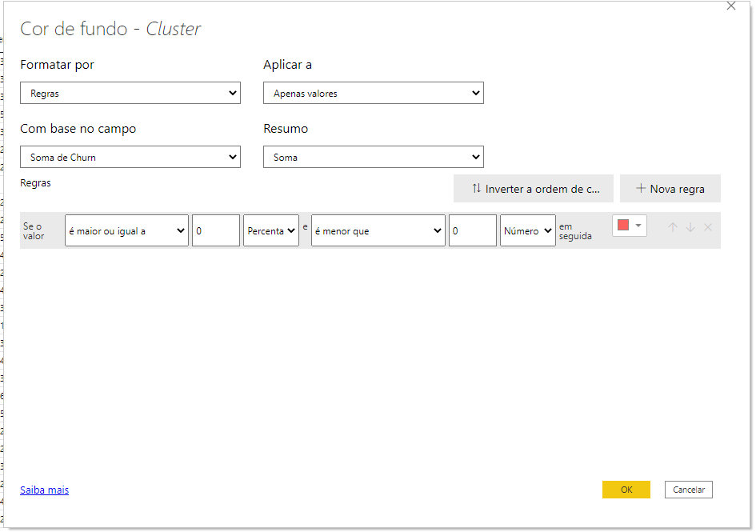This screenshot has height=532, width=756.
Task: Open the Percentagem unit dropdown
Action: pos(271,230)
